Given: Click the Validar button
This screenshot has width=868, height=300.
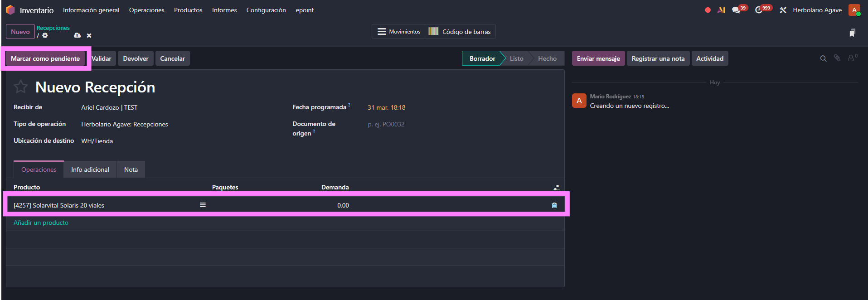Looking at the screenshot, I should [x=102, y=58].
